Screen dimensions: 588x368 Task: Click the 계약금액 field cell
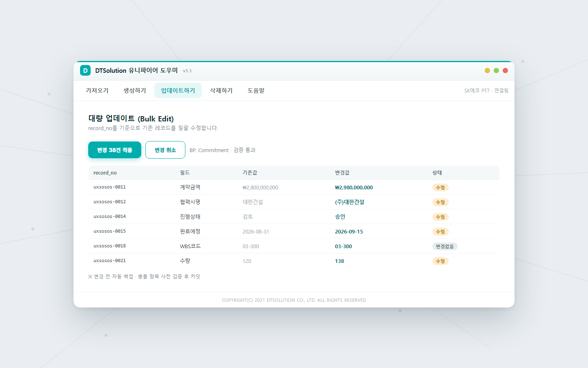190,187
